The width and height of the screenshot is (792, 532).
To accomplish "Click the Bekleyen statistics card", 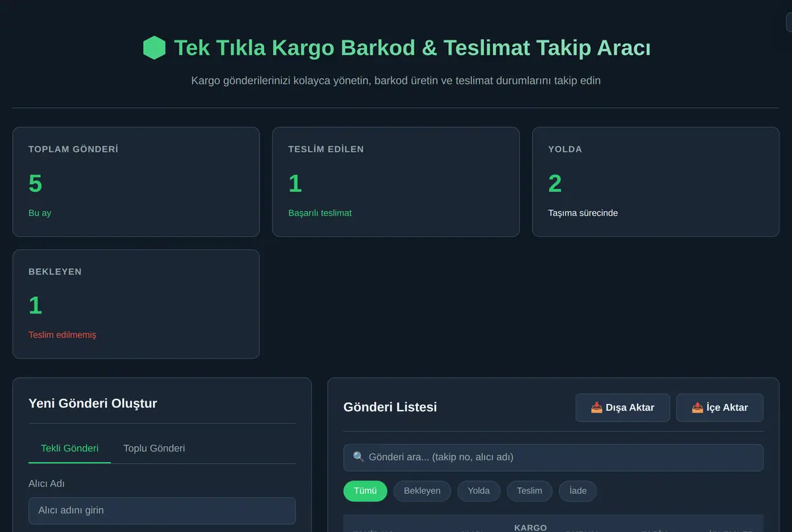I will coord(136,304).
